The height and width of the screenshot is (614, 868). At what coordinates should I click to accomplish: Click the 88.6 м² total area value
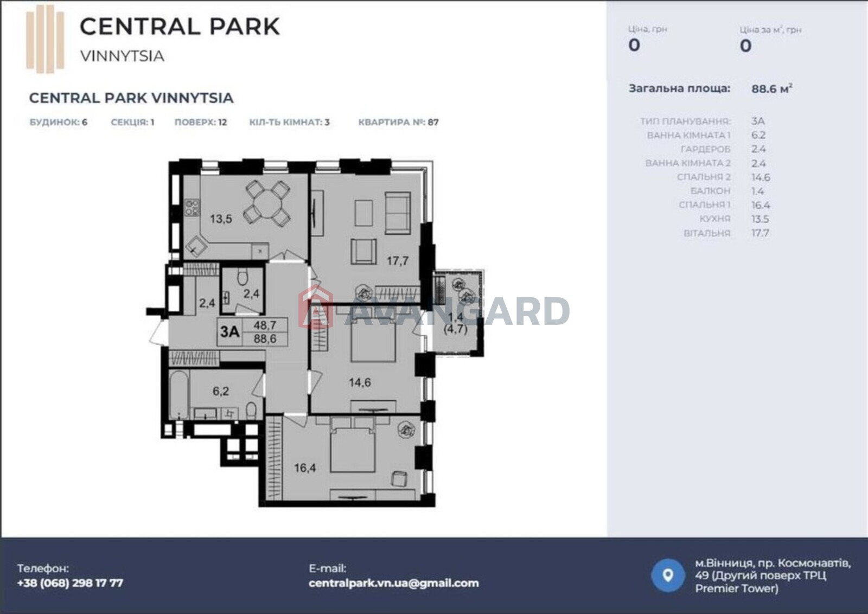[x=771, y=89]
